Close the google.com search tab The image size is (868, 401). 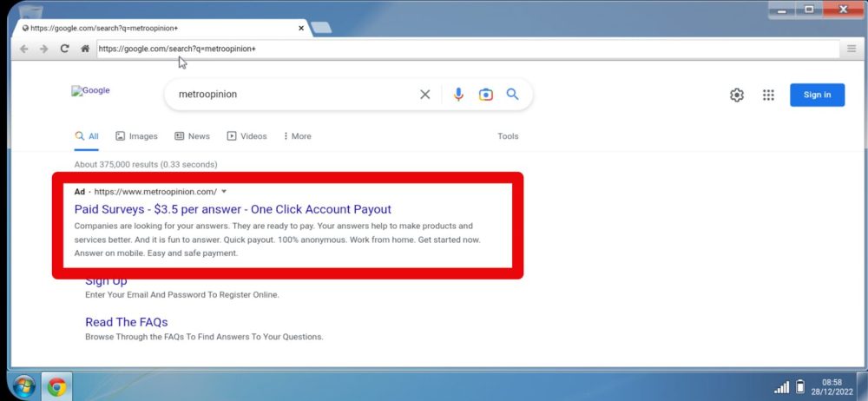(301, 28)
